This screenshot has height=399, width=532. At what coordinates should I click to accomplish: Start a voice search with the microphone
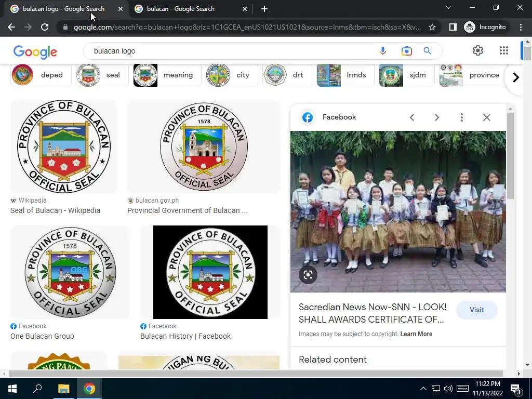383,51
